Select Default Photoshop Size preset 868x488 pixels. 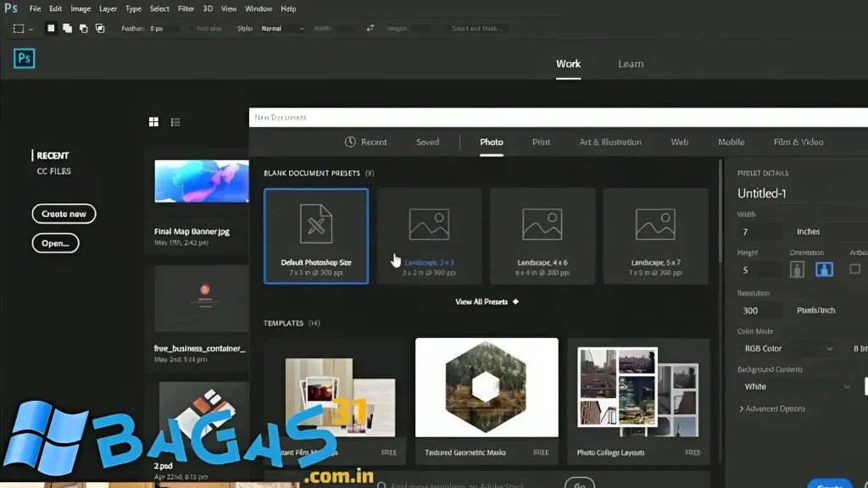[316, 236]
